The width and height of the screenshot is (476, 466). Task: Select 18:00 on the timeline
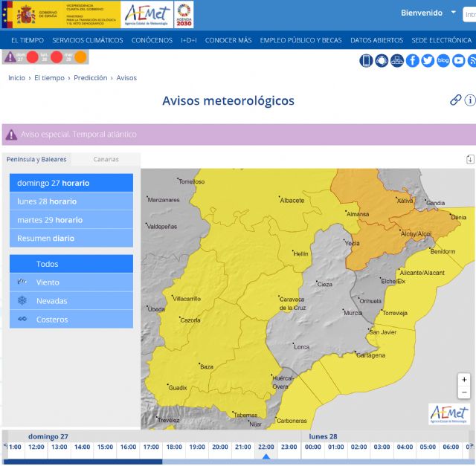click(x=174, y=447)
